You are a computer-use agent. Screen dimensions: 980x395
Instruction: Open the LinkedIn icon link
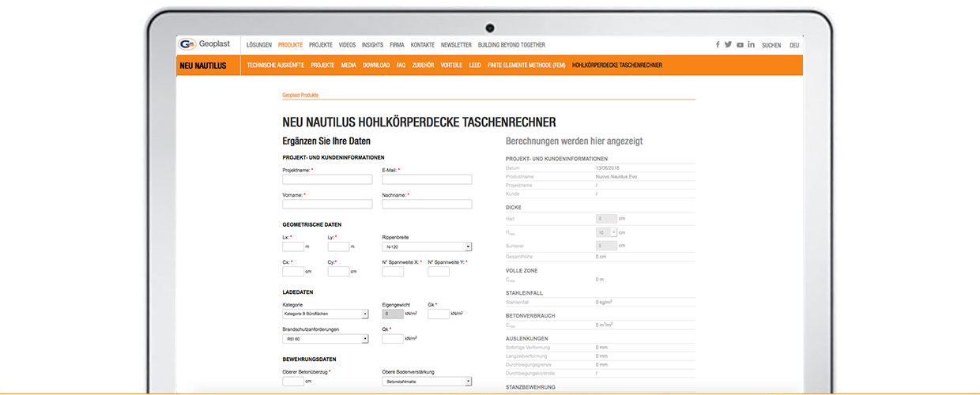pos(751,45)
